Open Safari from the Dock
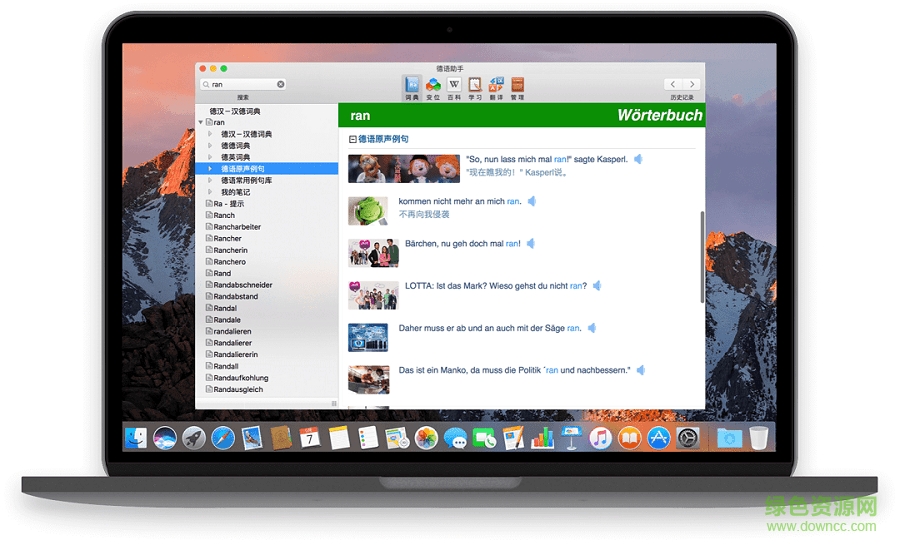This screenshot has height=545, width=900. coord(222,438)
